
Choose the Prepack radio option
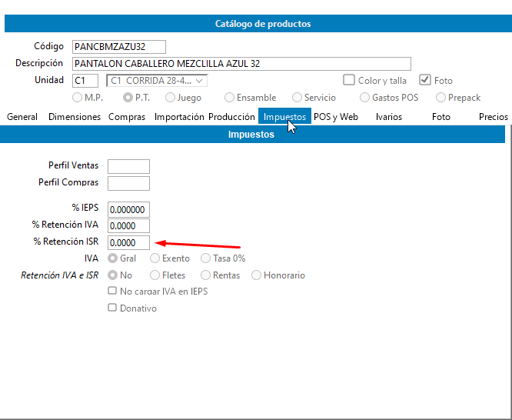(441, 98)
